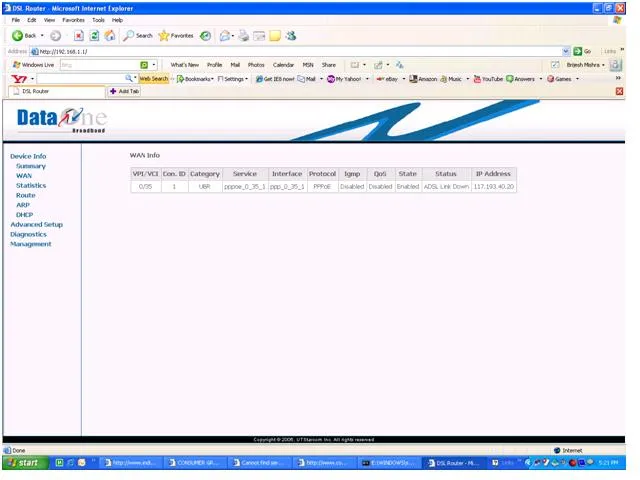Click the Add Tab button
The width and height of the screenshot is (640, 480).
125,91
